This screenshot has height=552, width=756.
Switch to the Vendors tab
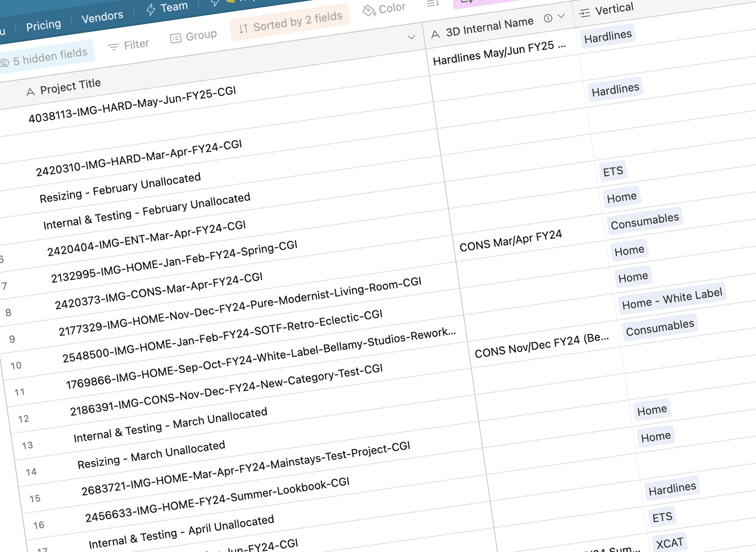[102, 17]
